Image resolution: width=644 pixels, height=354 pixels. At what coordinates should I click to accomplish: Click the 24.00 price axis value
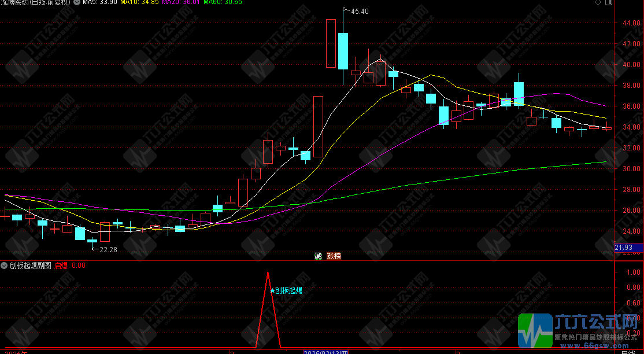coord(632,231)
